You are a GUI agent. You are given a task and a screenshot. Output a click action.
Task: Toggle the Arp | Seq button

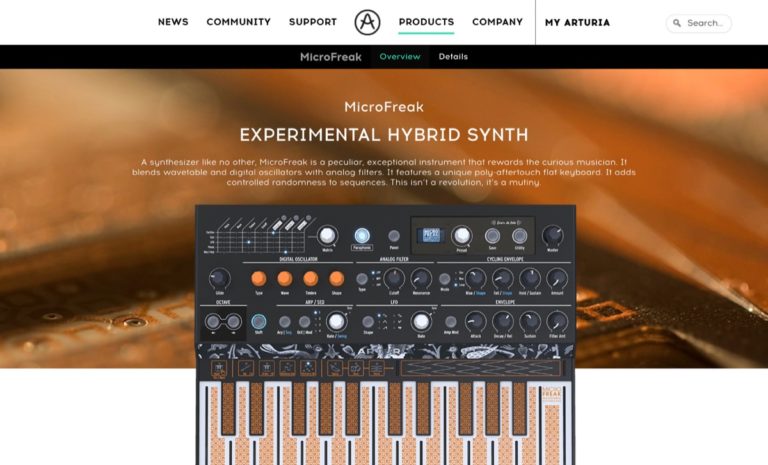coord(285,322)
